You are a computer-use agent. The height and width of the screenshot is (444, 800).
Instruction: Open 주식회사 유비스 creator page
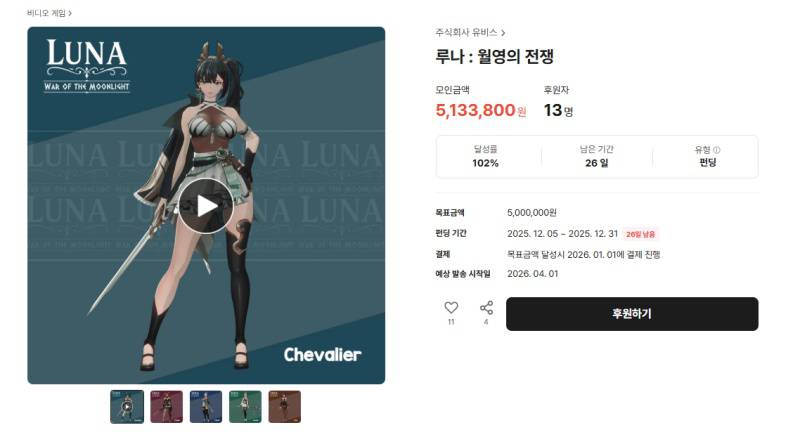coord(466,33)
